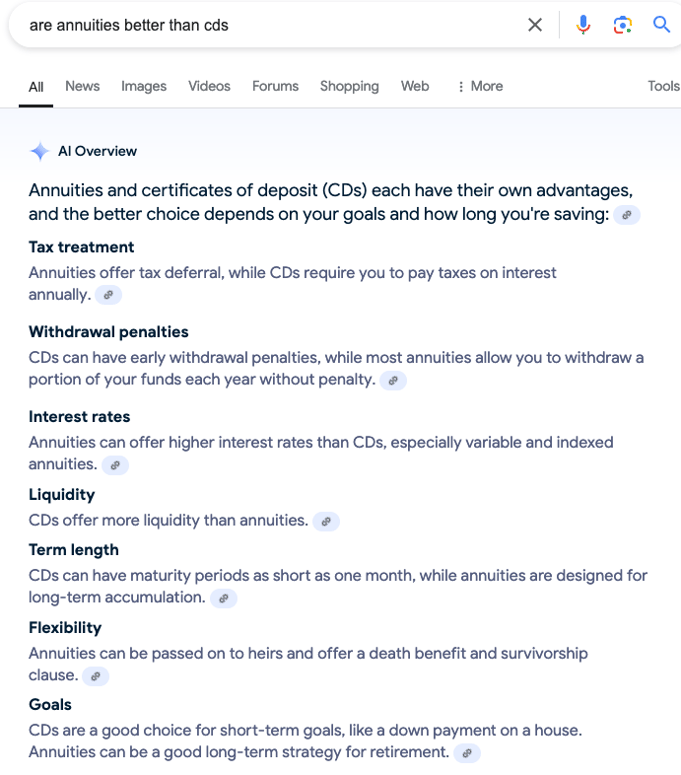Open source link icon under Goals
The image size is (681, 775).
[467, 753]
